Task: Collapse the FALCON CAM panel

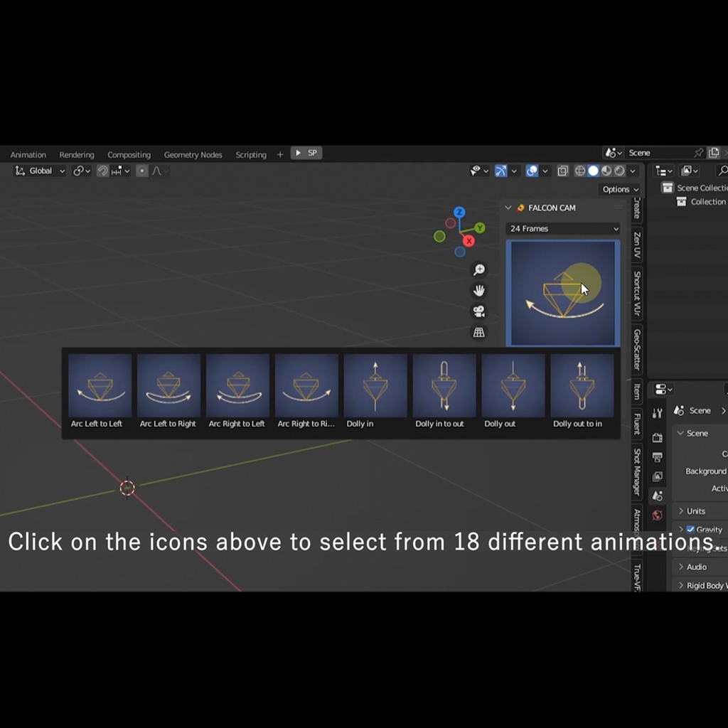Action: [x=508, y=208]
